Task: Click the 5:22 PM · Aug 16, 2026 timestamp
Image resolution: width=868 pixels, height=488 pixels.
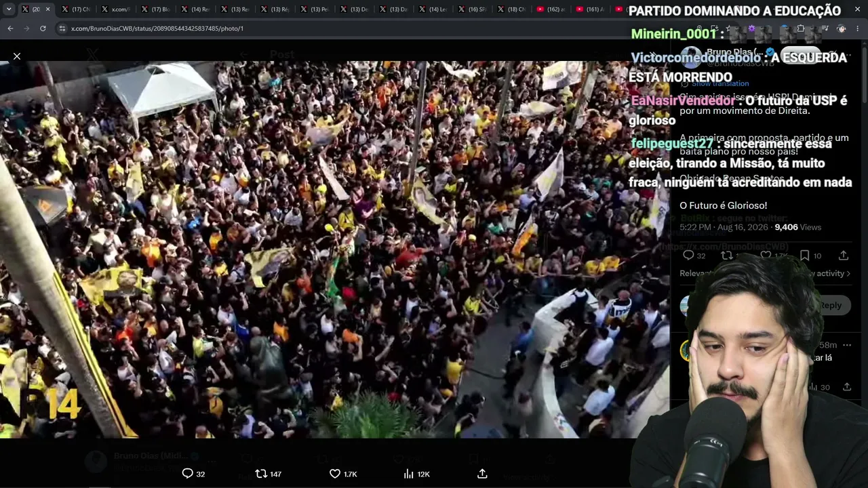Action: point(724,227)
